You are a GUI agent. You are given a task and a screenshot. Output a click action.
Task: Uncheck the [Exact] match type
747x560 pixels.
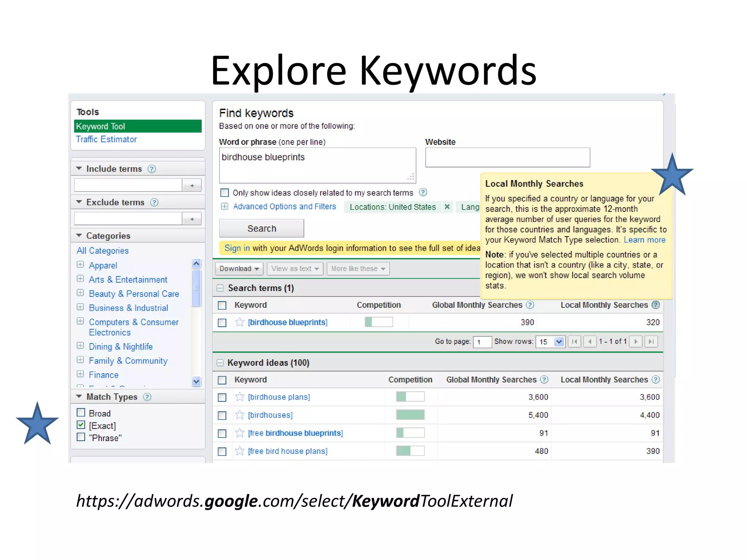pyautogui.click(x=81, y=425)
